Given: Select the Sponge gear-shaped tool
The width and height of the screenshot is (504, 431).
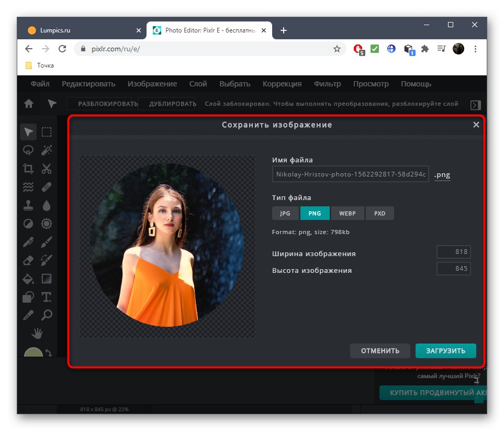Looking at the screenshot, I should (47, 224).
